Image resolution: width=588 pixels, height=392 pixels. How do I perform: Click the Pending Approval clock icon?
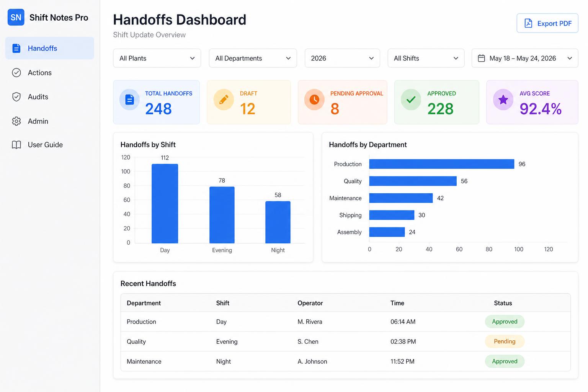(314, 100)
